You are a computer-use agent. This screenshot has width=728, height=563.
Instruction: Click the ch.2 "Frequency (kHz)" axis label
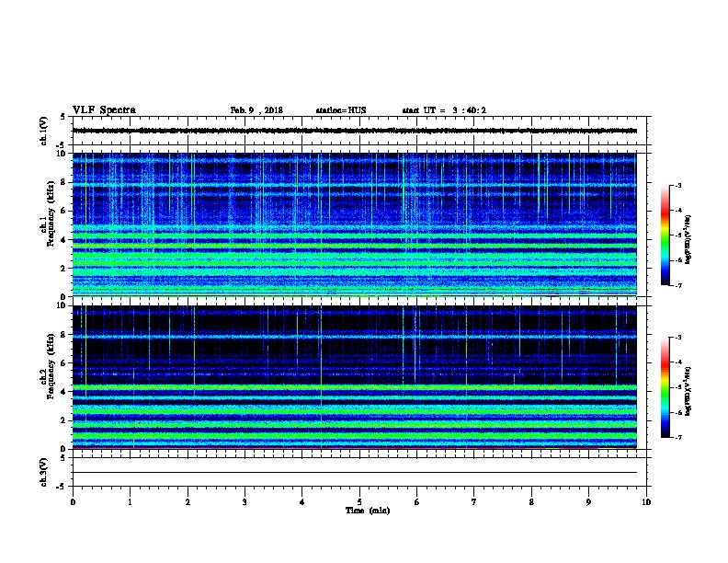coord(51,366)
